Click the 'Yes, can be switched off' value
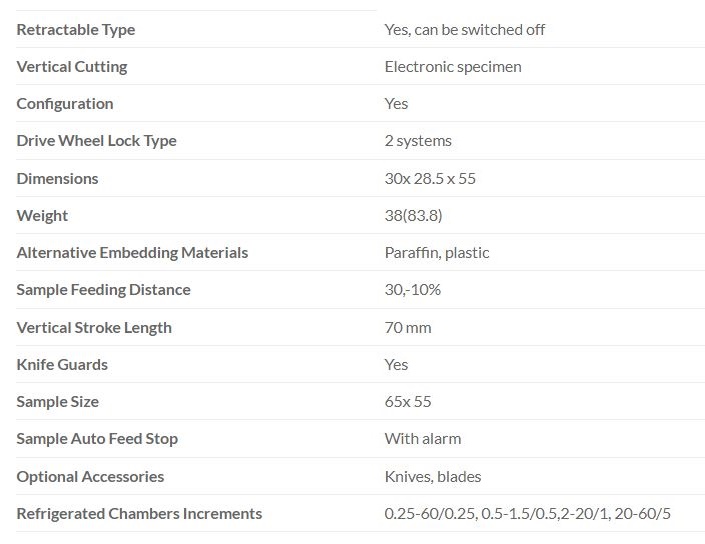 coord(465,29)
